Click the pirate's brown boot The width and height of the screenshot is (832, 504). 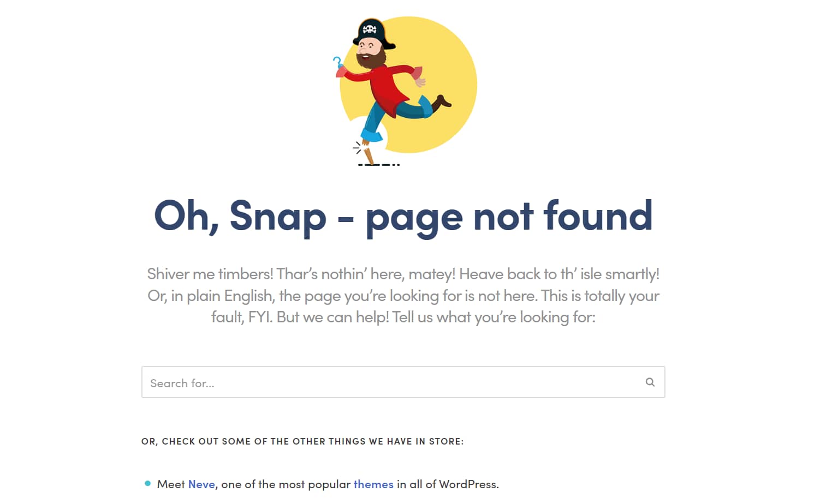[443, 101]
